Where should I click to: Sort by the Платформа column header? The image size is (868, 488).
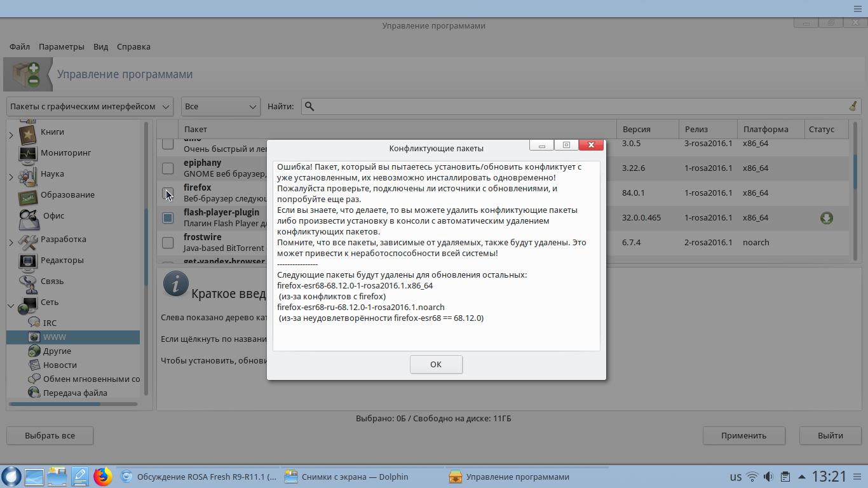pos(771,129)
